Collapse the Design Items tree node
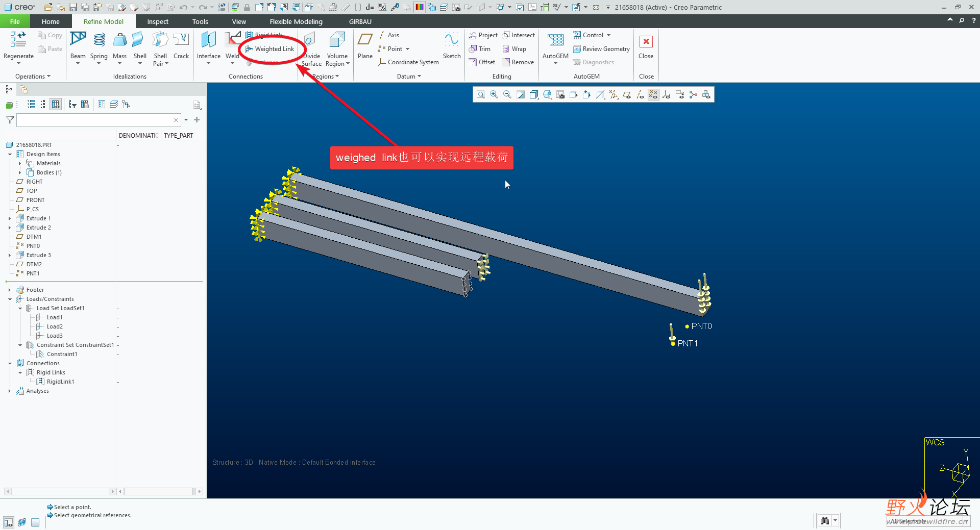The height and width of the screenshot is (530, 980). 10,154
